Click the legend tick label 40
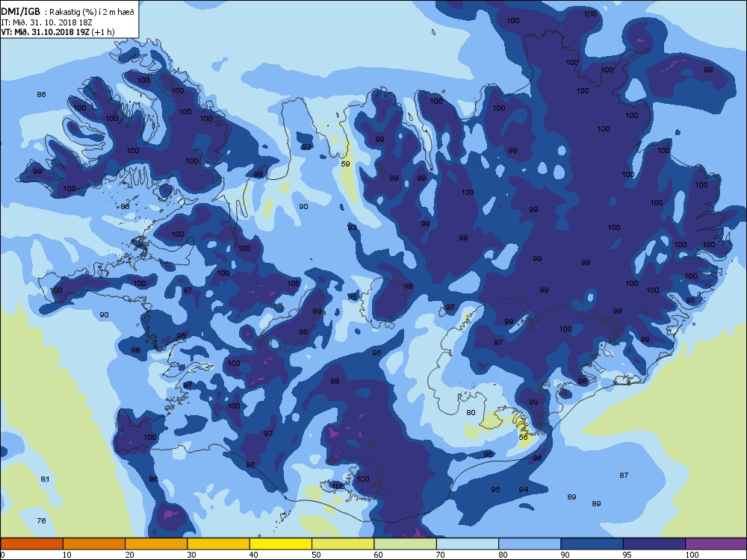Screen dimensions: 747x560 tap(254, 555)
